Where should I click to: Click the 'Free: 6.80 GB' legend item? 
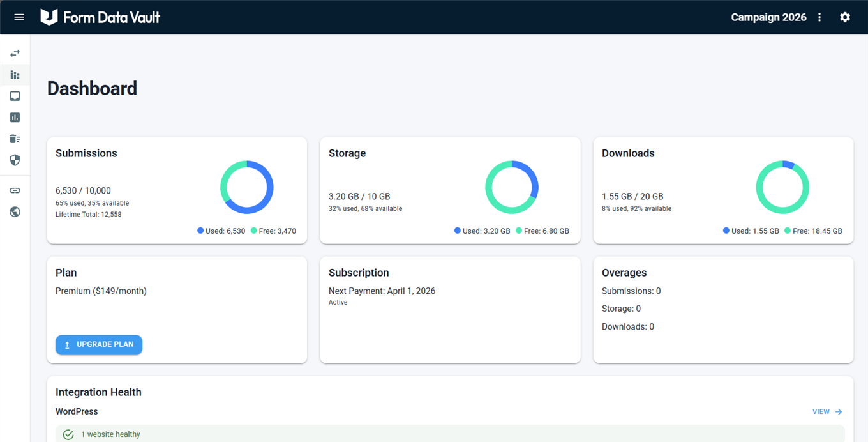click(x=542, y=231)
